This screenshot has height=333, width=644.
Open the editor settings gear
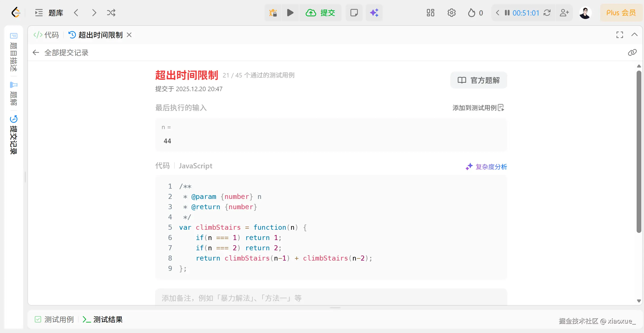tap(451, 12)
